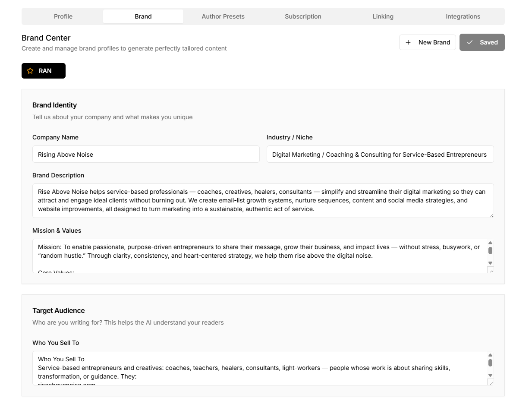Click the plus icon beside New Brand
532x401 pixels.
408,42
